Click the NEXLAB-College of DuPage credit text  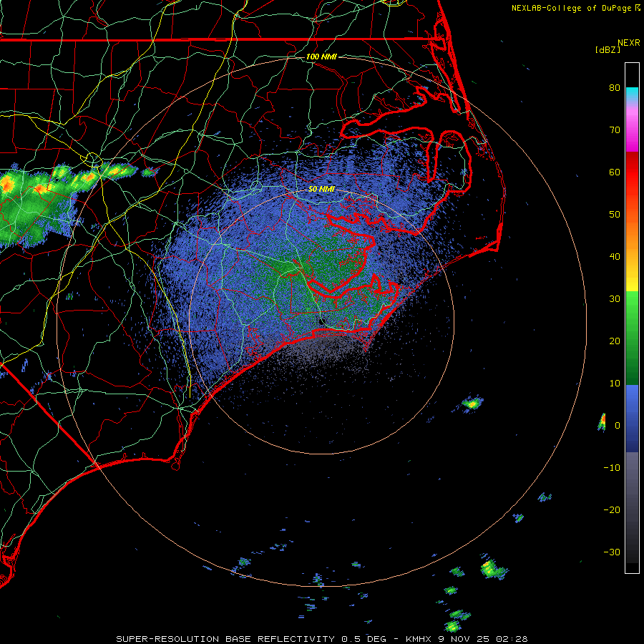(572, 8)
